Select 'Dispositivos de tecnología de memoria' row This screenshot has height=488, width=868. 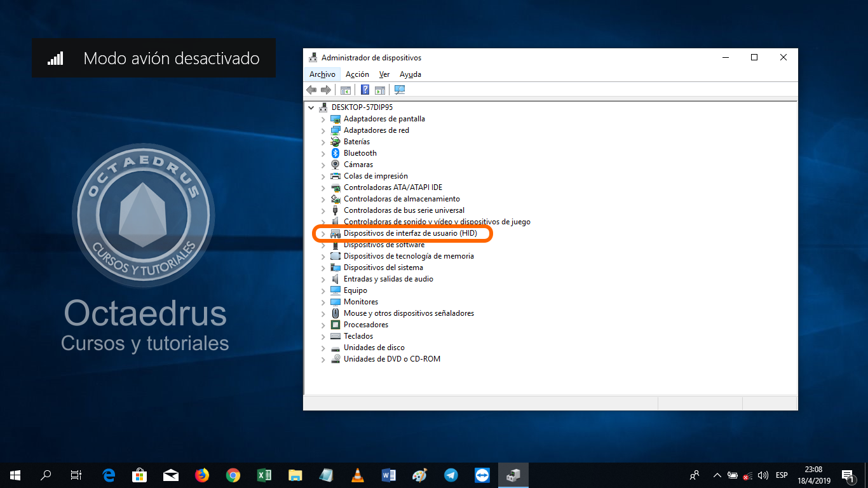pyautogui.click(x=409, y=256)
